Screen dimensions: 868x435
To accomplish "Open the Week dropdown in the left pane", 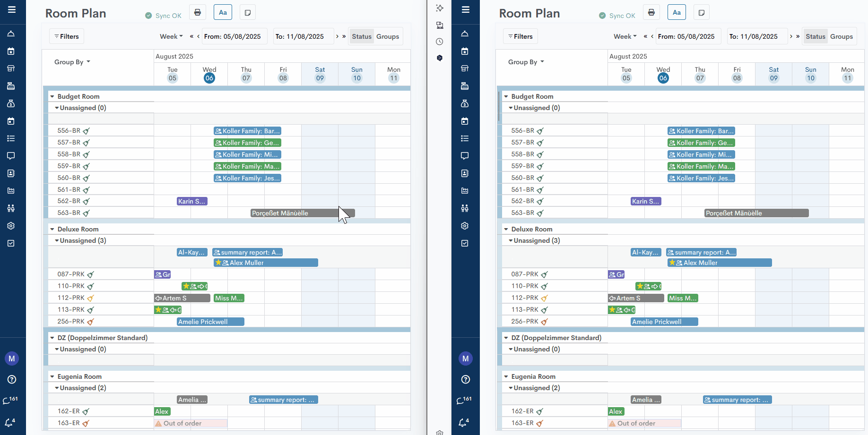I will 171,36.
